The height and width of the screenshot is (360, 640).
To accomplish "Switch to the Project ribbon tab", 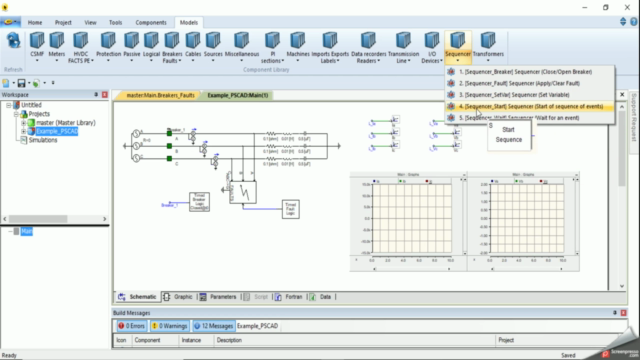I will (63, 22).
